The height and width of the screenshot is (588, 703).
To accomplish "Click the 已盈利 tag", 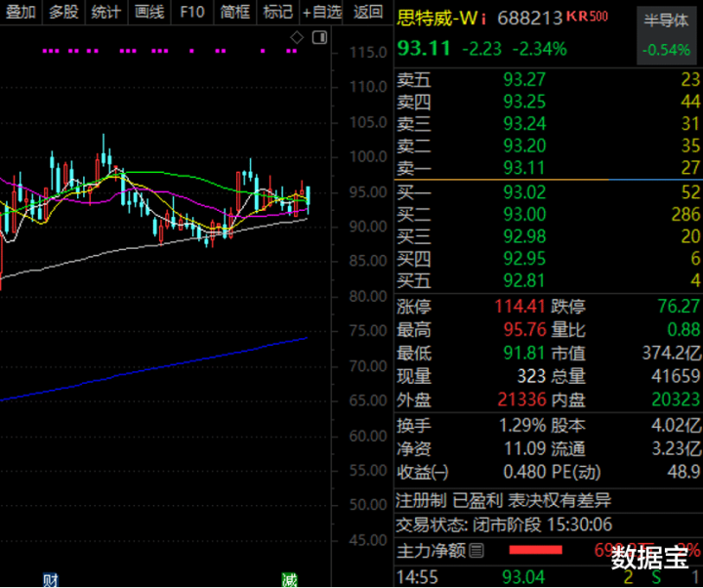I will pos(477,500).
